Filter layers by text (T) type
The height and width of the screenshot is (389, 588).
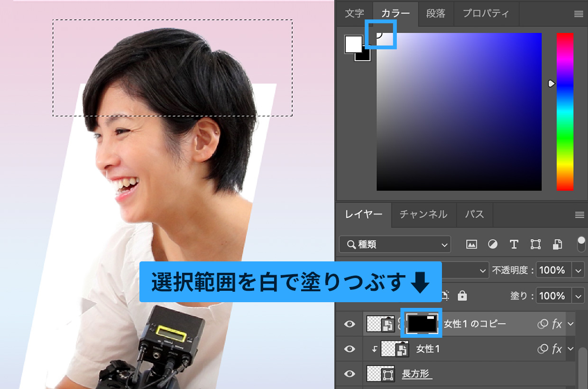pos(514,245)
